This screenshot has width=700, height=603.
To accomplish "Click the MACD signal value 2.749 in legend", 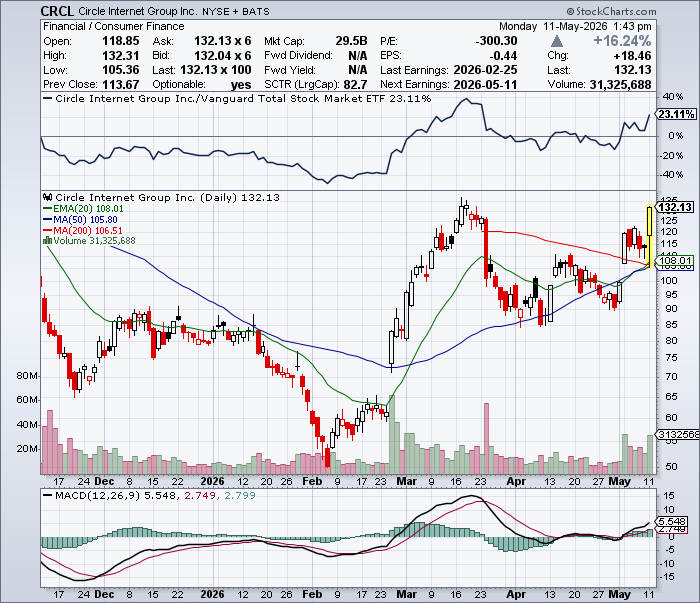I will point(200,495).
